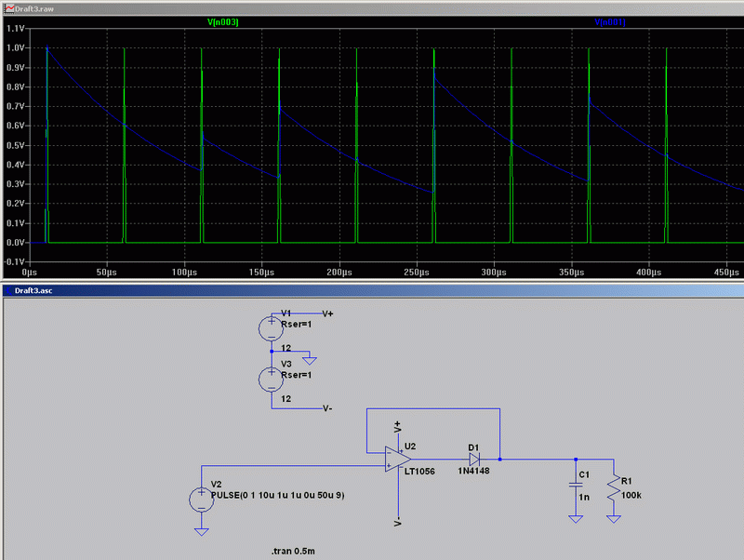
Task: Click the Draft3.asc schematic window title bar
Action: [372, 290]
